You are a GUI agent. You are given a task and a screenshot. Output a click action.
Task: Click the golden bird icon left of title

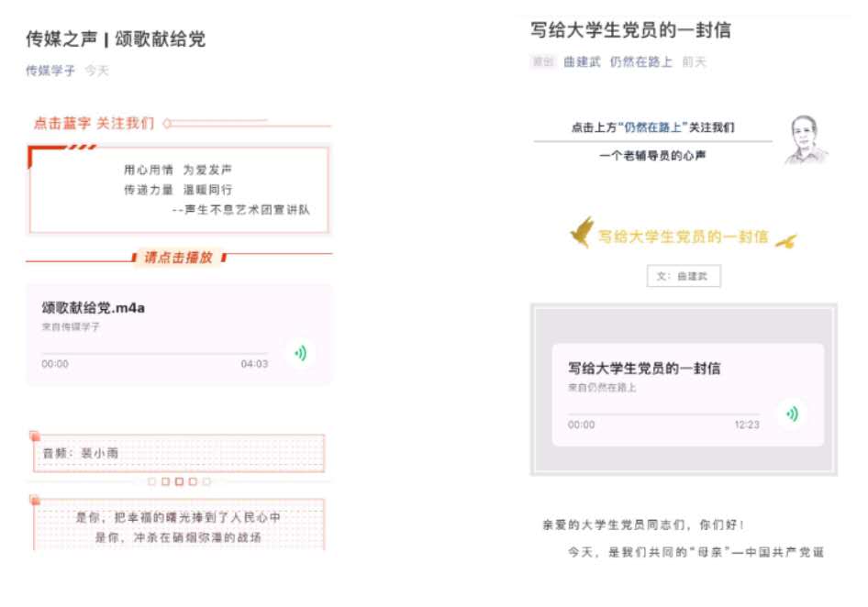point(582,232)
